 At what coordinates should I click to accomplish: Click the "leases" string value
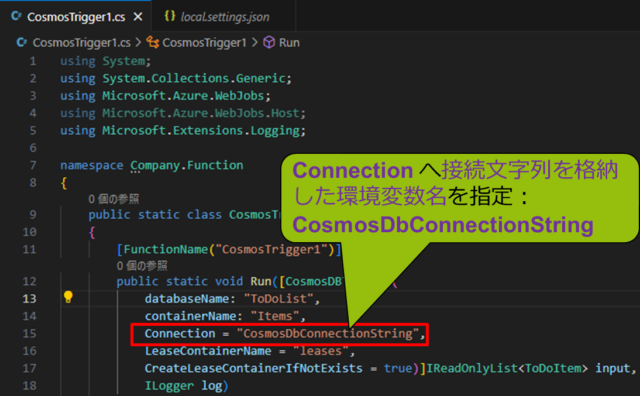pos(321,351)
